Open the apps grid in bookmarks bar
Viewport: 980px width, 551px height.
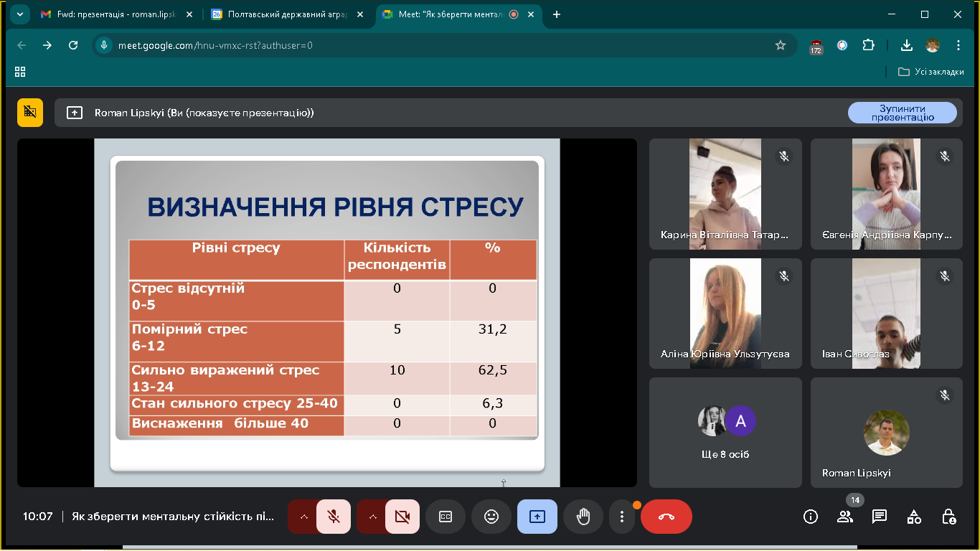[20, 72]
